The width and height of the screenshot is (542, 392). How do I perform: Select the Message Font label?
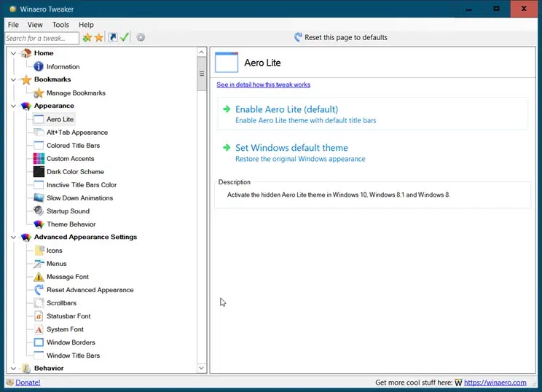coord(68,277)
